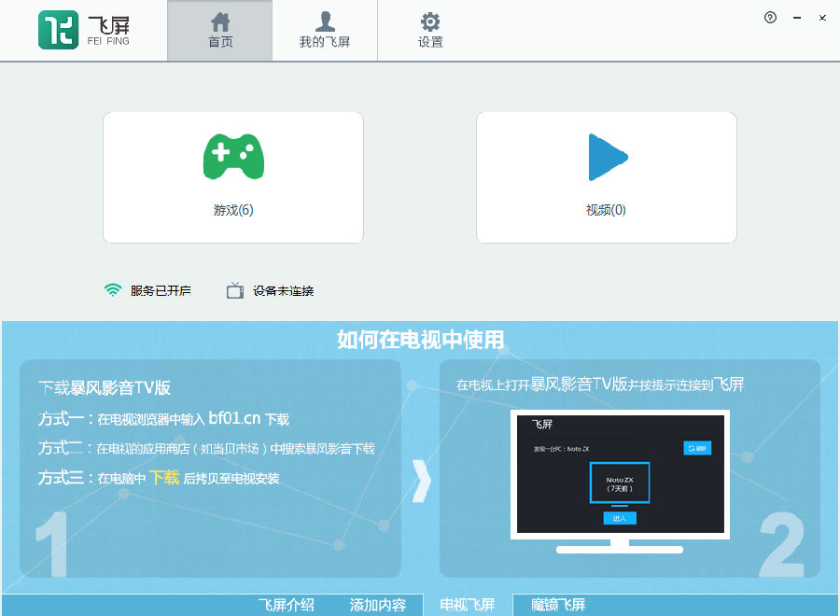Select the 电视飞屏 bottom tab
This screenshot has width=840, height=616.
[468, 605]
